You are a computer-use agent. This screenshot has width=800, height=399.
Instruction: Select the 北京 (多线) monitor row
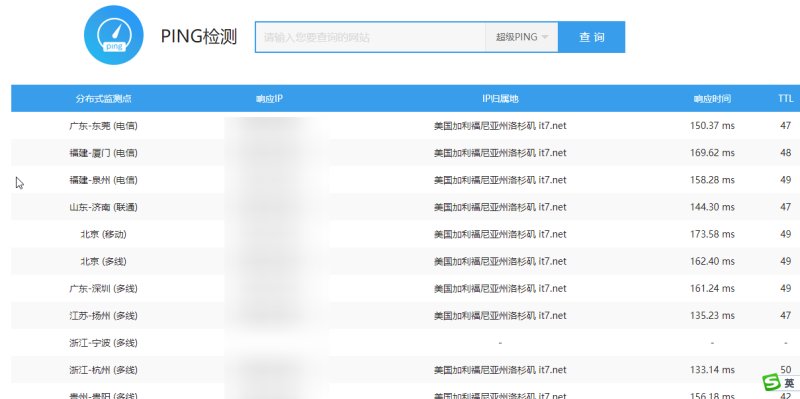(x=406, y=261)
